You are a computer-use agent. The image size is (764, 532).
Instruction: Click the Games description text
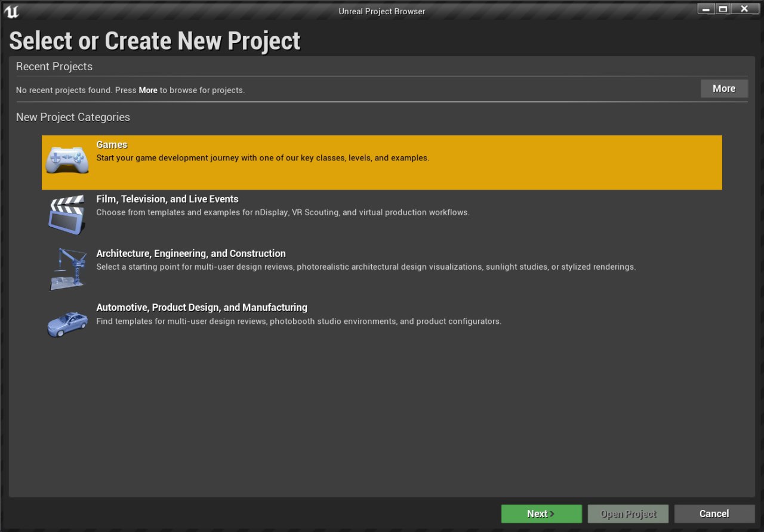pos(263,158)
